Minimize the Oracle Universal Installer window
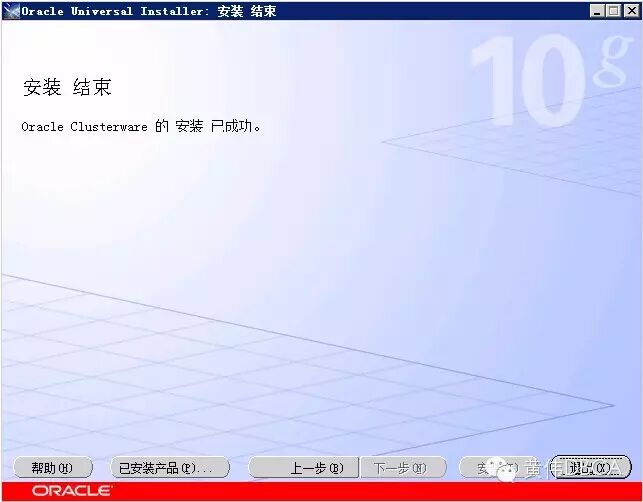643x502 pixels. click(597, 11)
